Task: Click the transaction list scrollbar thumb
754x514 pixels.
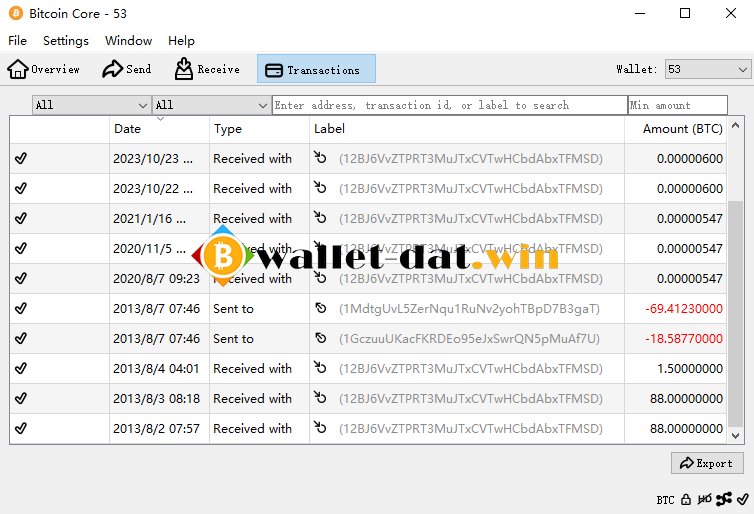Action: pos(735,313)
